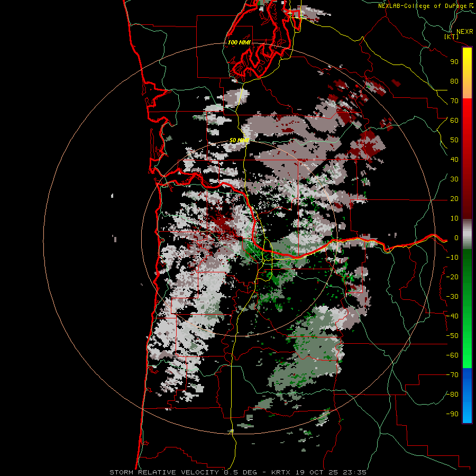Select the -90 value on the velocity scale

[452, 414]
